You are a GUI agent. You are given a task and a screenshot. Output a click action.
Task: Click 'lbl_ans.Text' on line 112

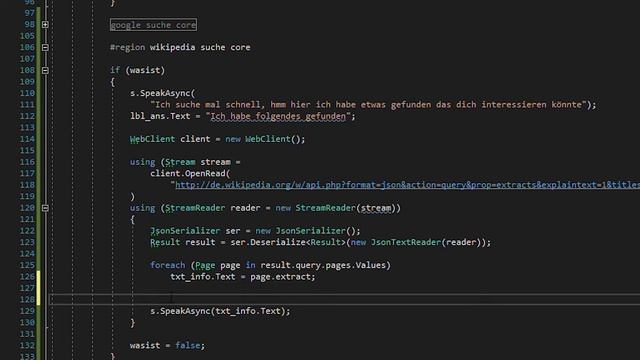click(x=160, y=116)
